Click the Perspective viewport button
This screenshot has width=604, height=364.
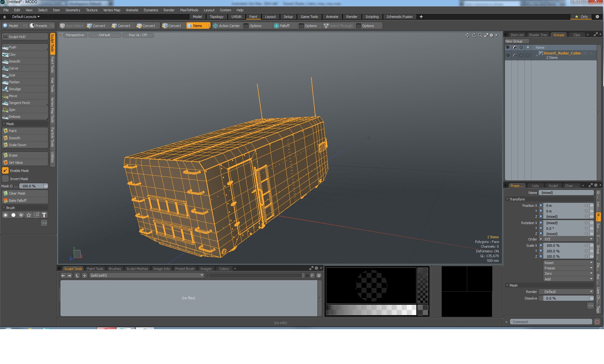pos(75,35)
